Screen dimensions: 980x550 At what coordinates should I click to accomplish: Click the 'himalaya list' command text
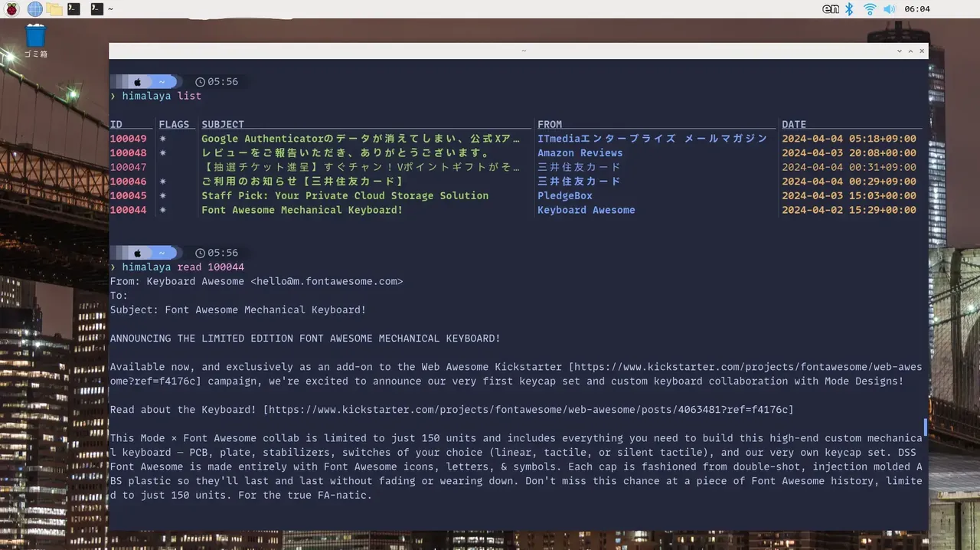(162, 96)
